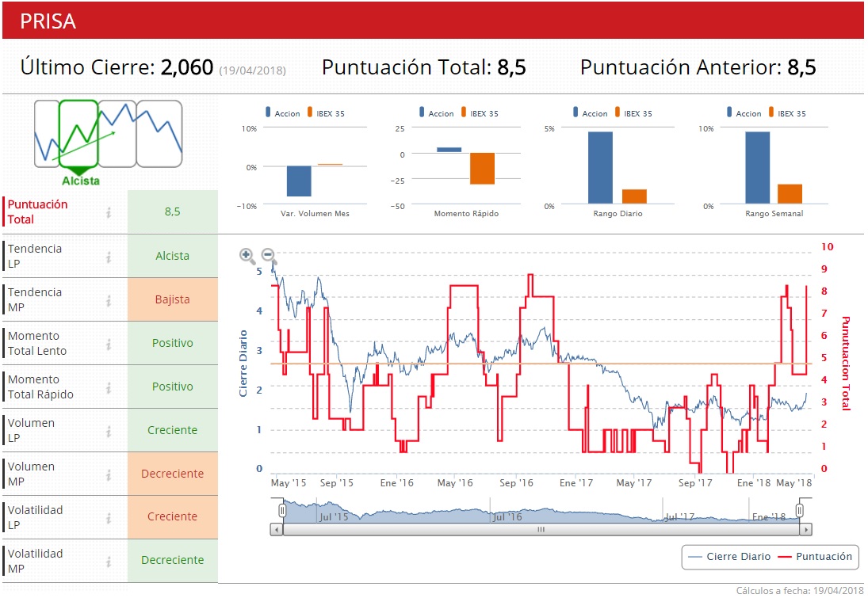Image resolution: width=868 pixels, height=598 pixels.
Task: Open info icon for Volatilidad LP row
Action: [109, 517]
